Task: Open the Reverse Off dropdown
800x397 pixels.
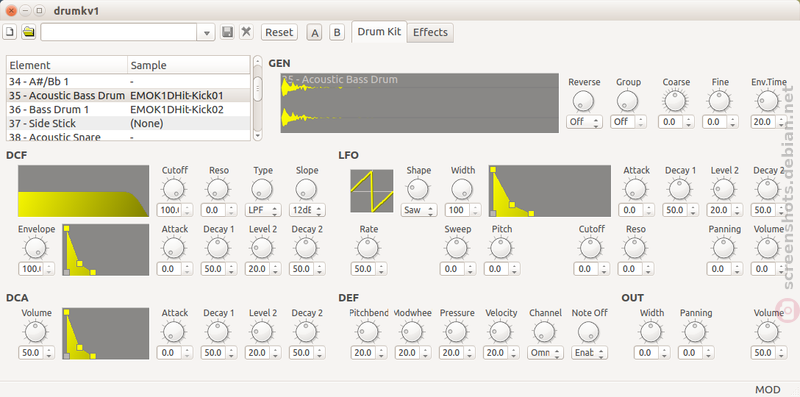Action: point(584,122)
